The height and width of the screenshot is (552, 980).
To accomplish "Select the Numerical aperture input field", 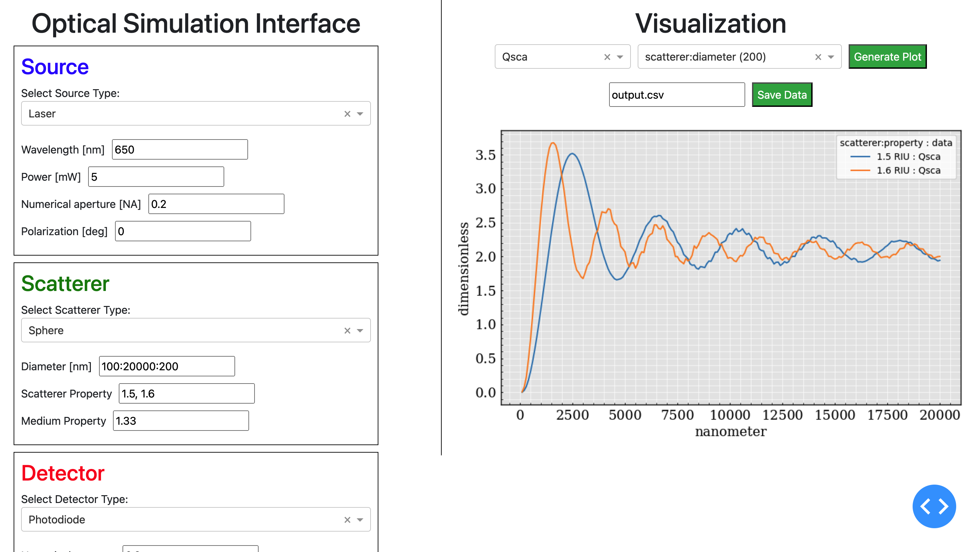I will pos(216,204).
